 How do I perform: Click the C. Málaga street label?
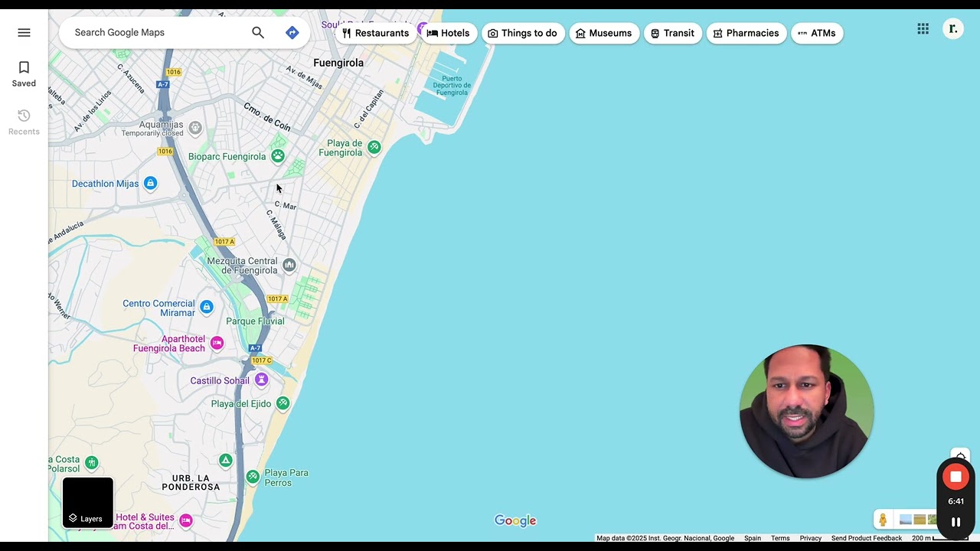[x=276, y=223]
